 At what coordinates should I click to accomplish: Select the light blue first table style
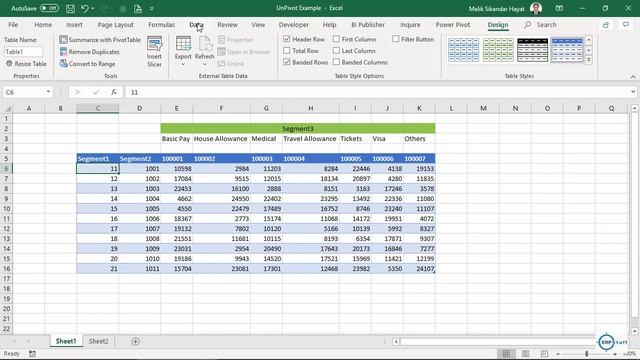click(463, 50)
